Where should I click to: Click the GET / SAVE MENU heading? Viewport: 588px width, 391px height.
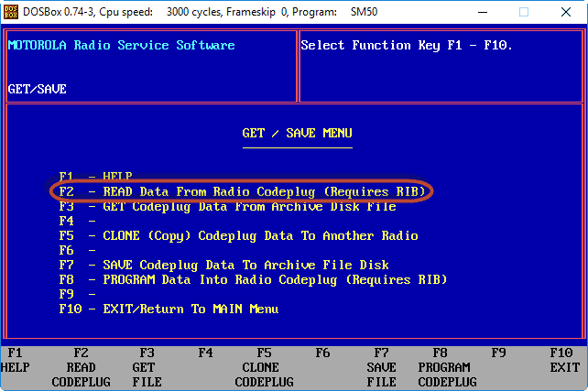[x=297, y=133]
